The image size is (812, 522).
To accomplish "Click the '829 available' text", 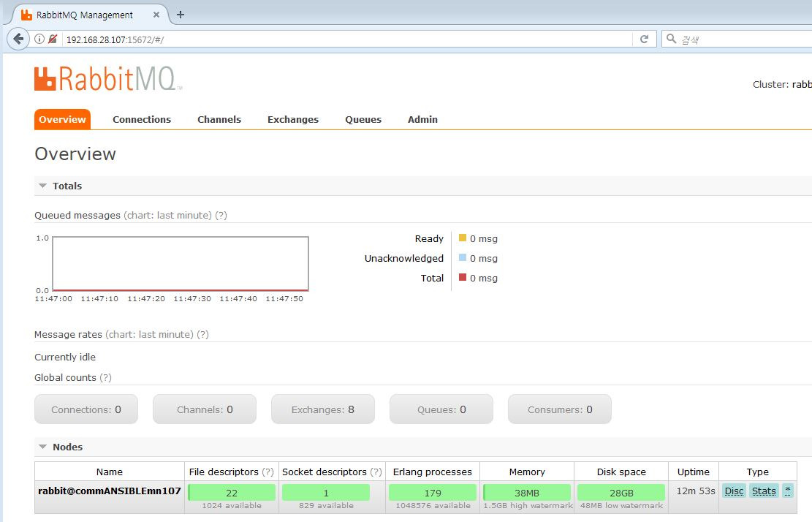I will 326,505.
